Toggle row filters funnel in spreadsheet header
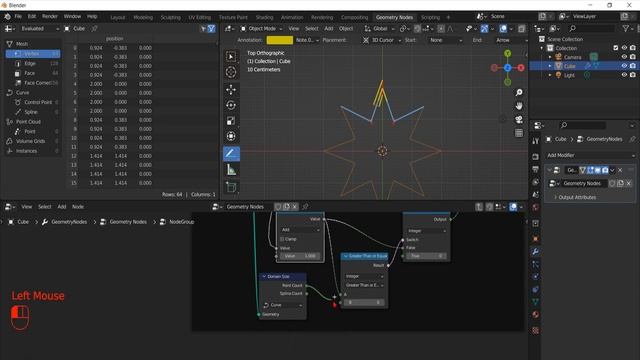Viewport: 640px width, 360px height. pyautogui.click(x=211, y=29)
